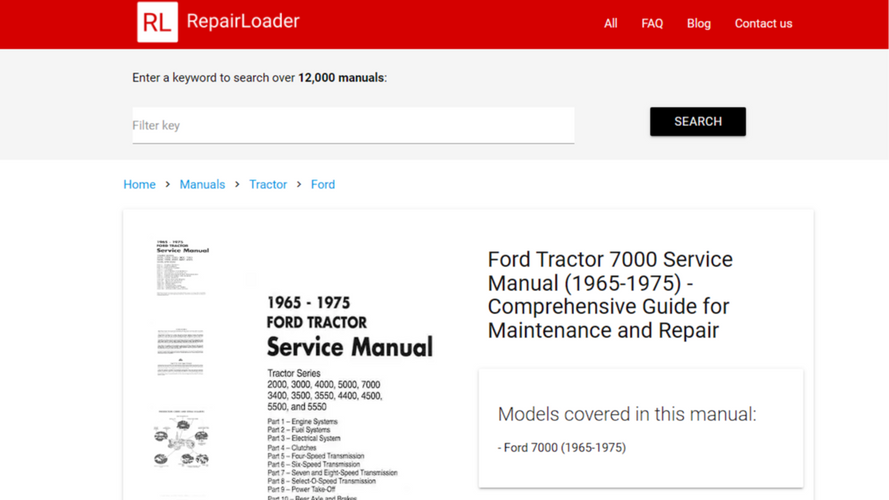Follow the Tractor breadcrumb link
Viewport: 889px width, 500px height.
[x=268, y=184]
